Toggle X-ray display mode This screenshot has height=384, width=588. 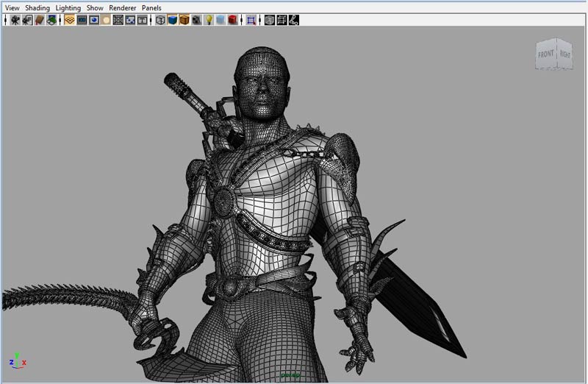tap(269, 20)
